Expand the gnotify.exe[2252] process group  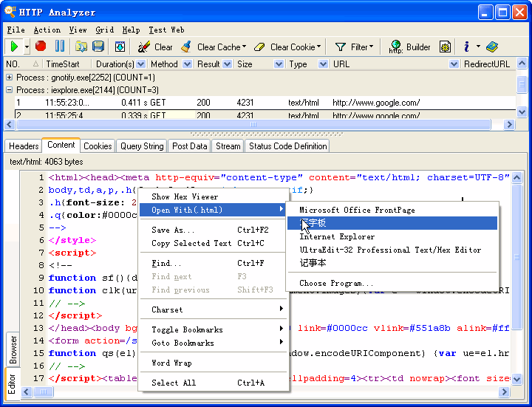coord(10,78)
